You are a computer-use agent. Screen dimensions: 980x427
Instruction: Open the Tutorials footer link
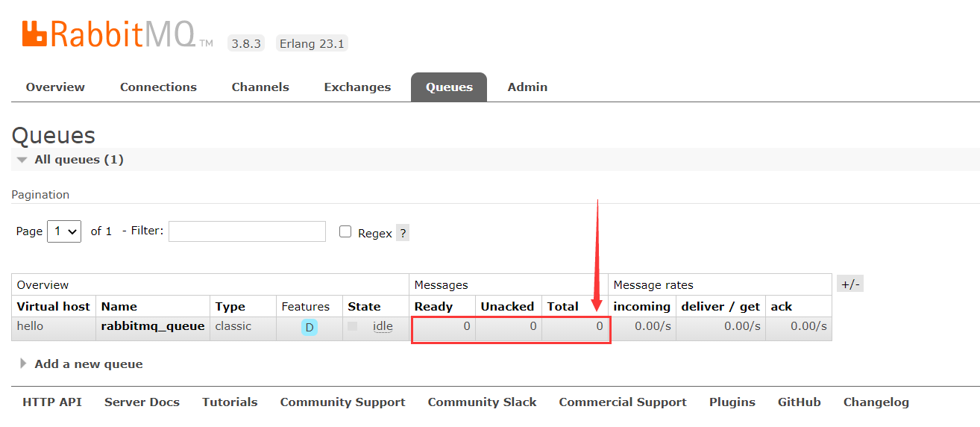coord(230,402)
